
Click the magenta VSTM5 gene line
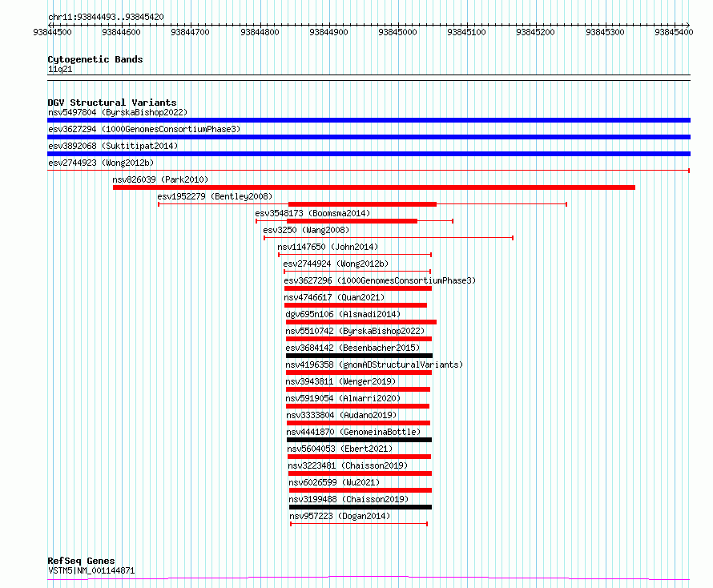pyautogui.click(x=369, y=578)
